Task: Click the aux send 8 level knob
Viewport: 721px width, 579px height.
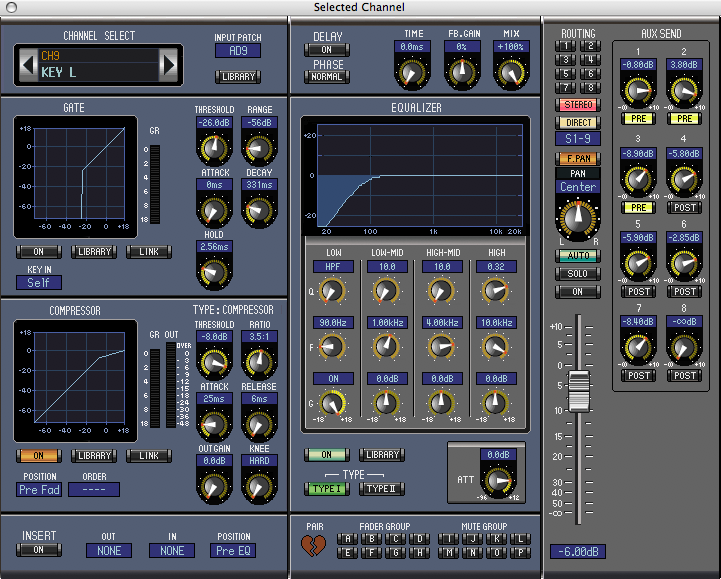Action: click(x=684, y=348)
